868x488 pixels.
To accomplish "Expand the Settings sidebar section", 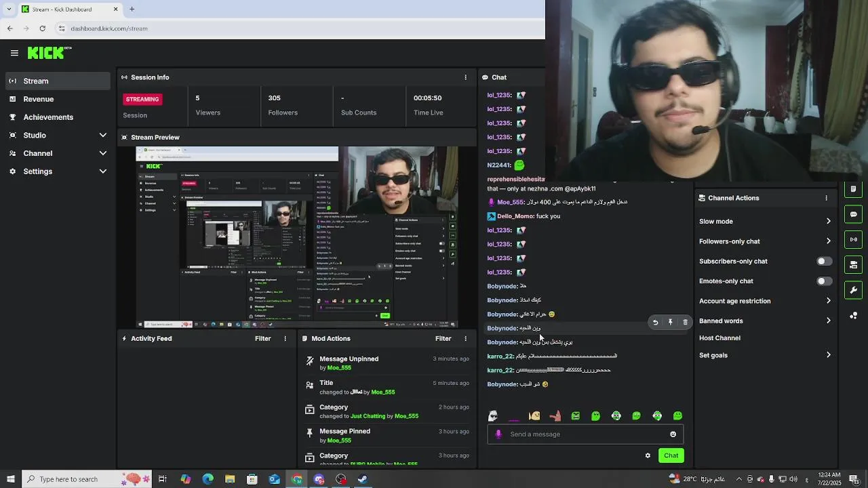I will coord(103,171).
